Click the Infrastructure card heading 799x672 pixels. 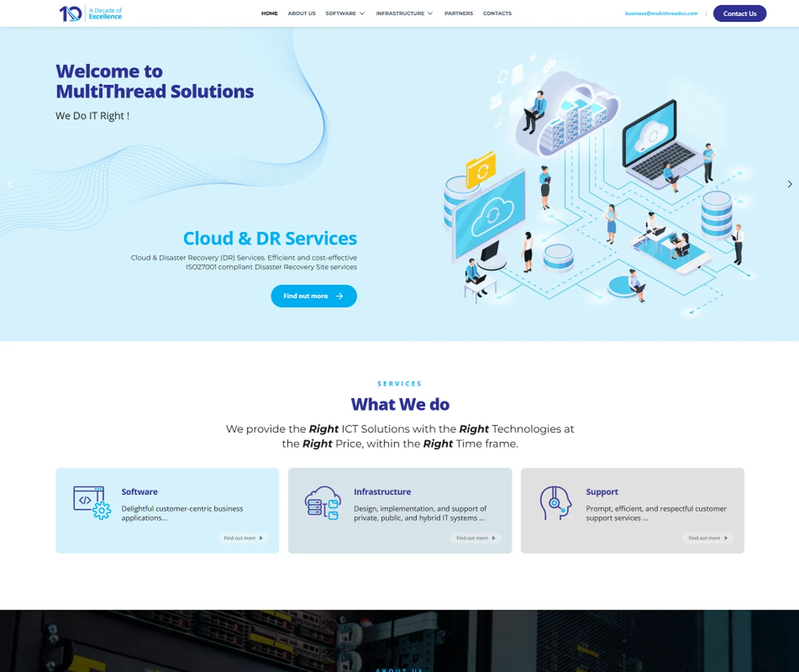pyautogui.click(x=382, y=492)
